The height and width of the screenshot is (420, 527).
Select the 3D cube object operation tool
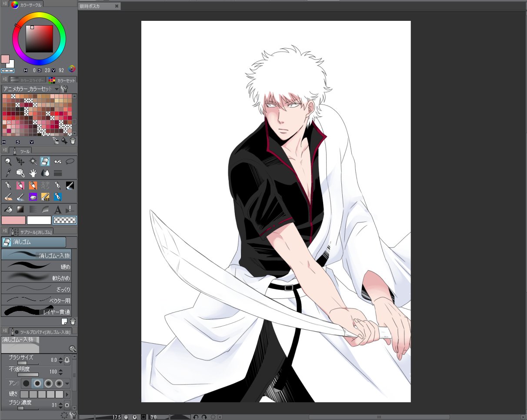click(x=20, y=173)
